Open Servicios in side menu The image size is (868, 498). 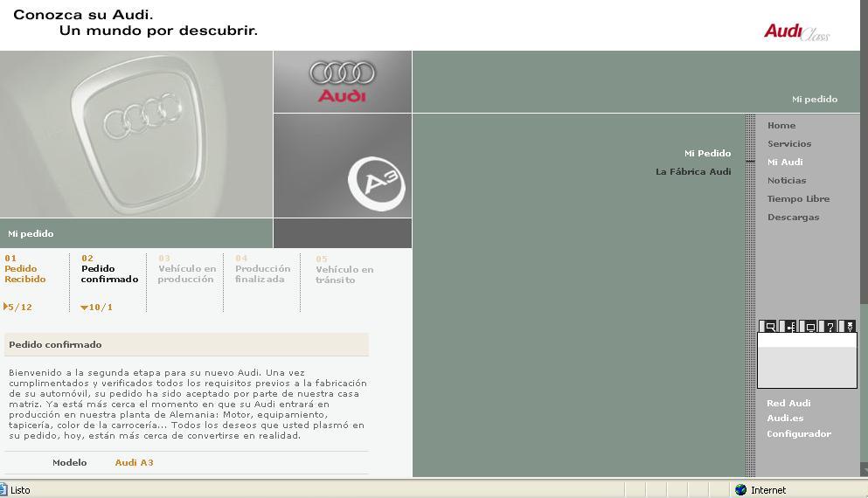pos(789,144)
